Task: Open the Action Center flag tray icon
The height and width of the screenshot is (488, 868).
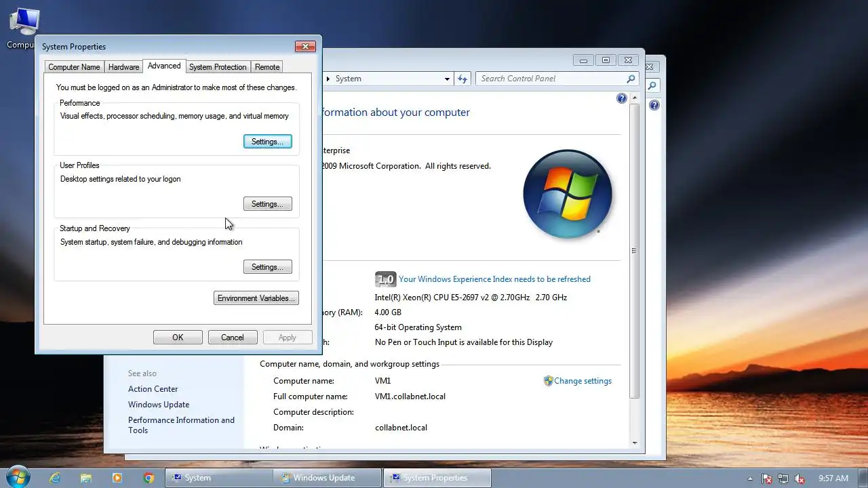Action: (767, 479)
